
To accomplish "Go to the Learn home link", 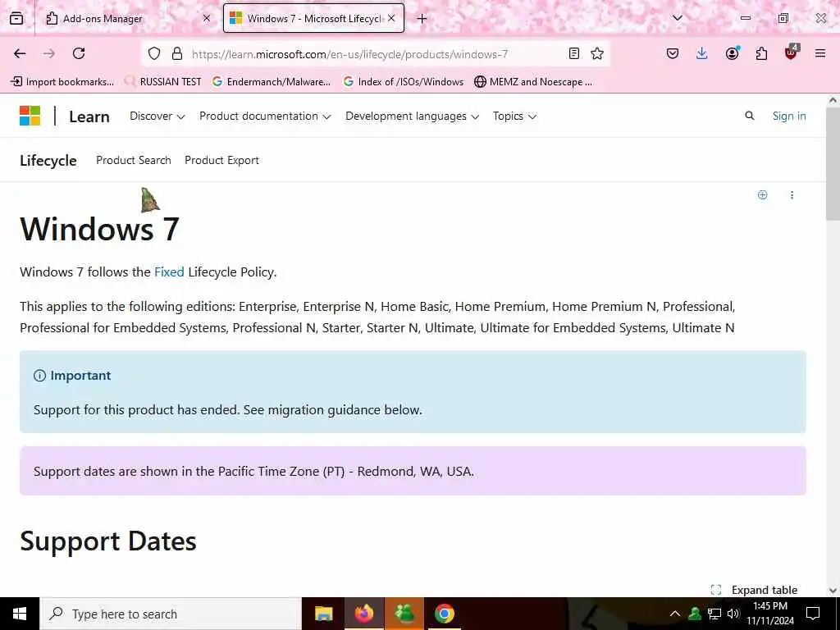I will click(x=89, y=116).
